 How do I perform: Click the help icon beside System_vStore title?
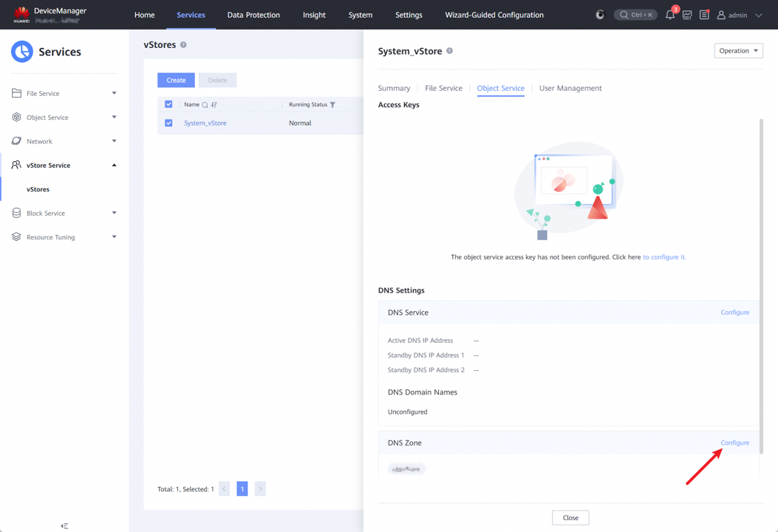449,51
